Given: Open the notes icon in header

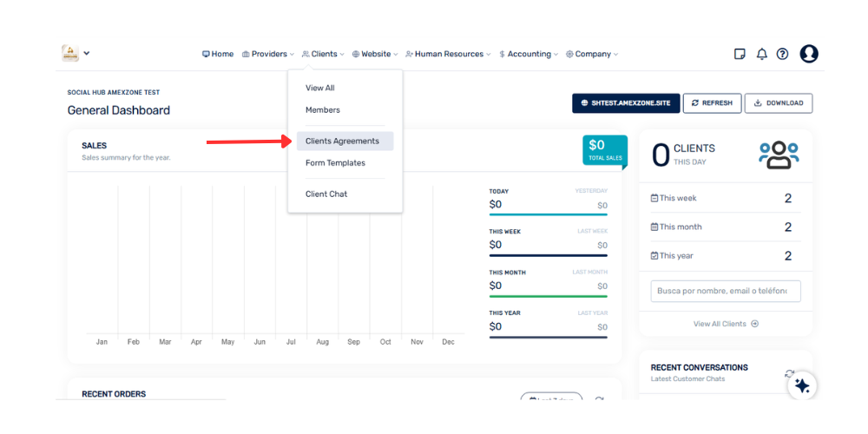Looking at the screenshot, I should click(739, 54).
